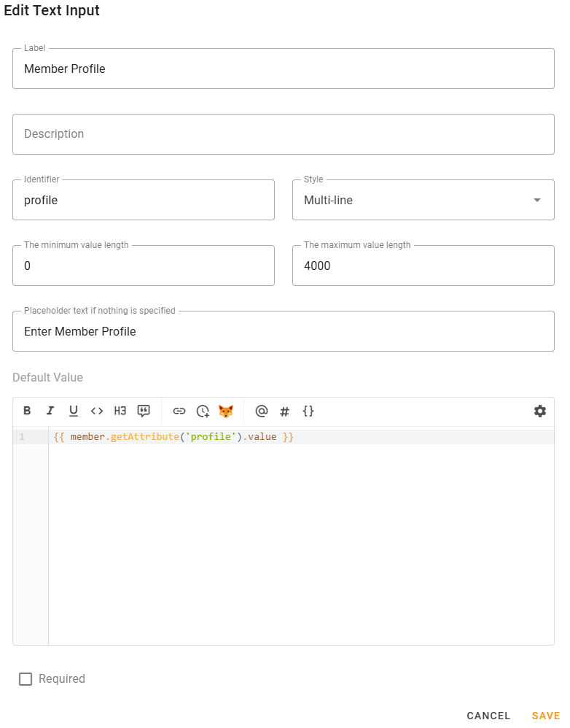Click the CANCEL button
The image size is (570, 728).
tap(488, 716)
